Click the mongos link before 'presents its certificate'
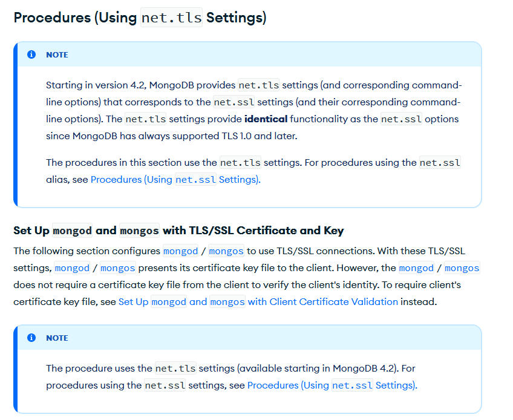Viewport: 513px width, 420px height. pos(119,267)
